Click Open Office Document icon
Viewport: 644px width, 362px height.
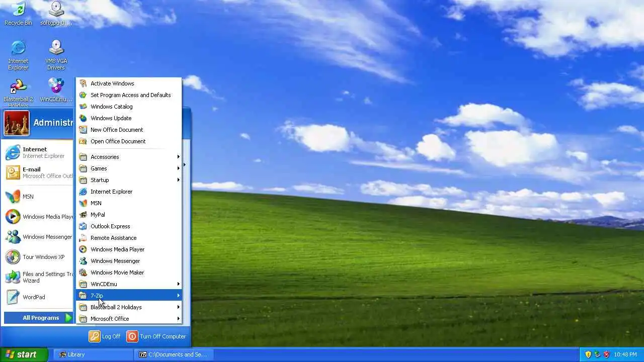coord(83,141)
